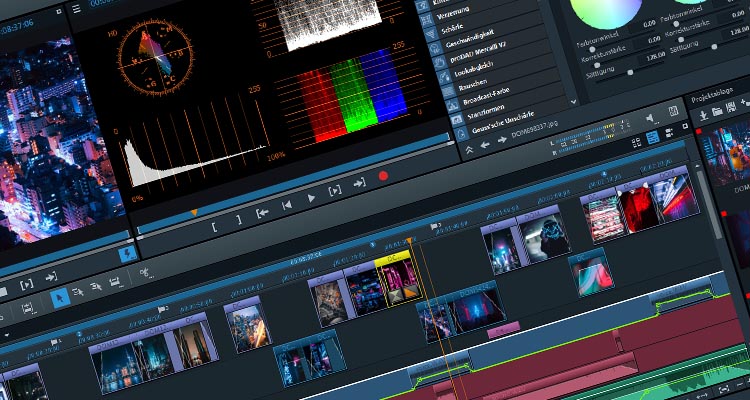Jump to start with skip-back button
The image size is (750, 400).
click(287, 205)
